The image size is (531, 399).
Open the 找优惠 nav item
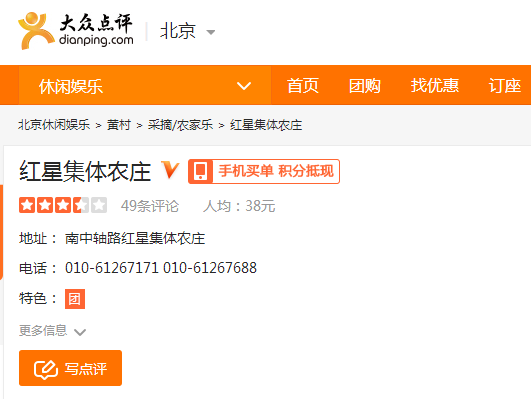coord(435,85)
